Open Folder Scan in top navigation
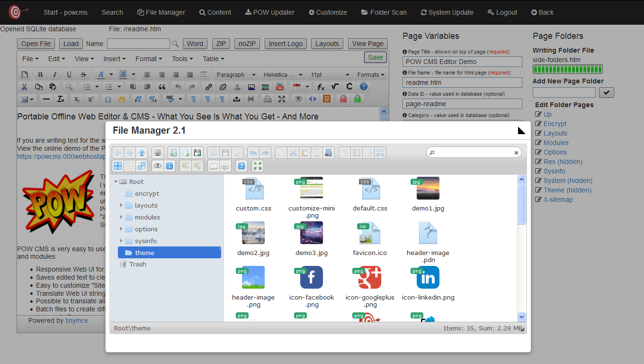This screenshot has height=364, width=644. [384, 12]
